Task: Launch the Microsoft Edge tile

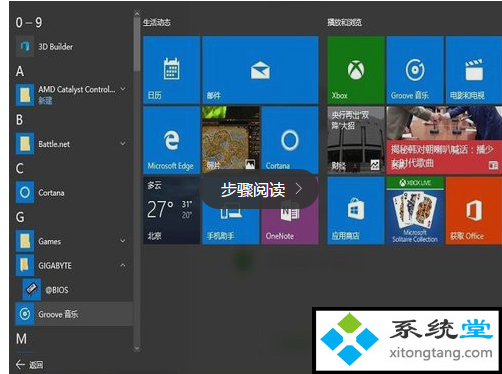Action: click(x=171, y=140)
